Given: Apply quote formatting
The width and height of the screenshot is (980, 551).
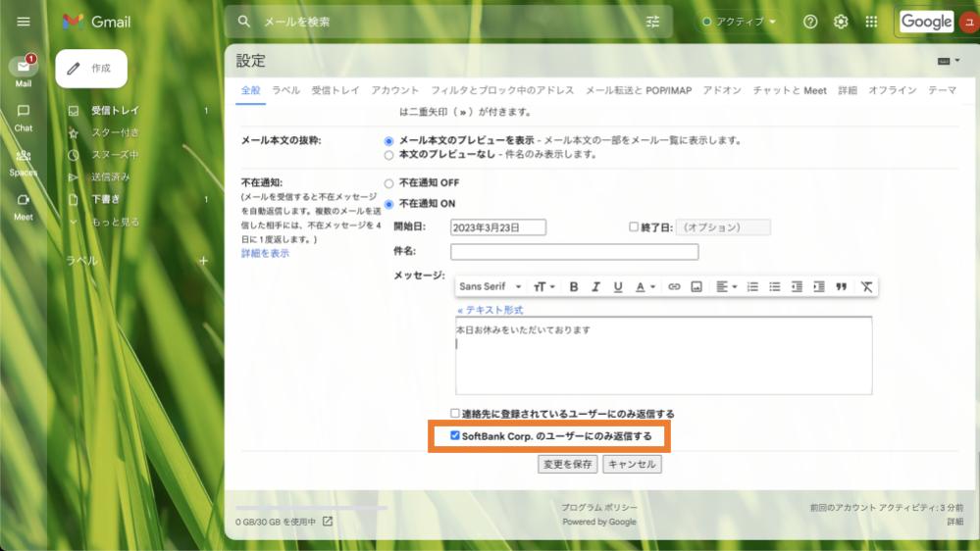Looking at the screenshot, I should pyautogui.click(x=842, y=286).
